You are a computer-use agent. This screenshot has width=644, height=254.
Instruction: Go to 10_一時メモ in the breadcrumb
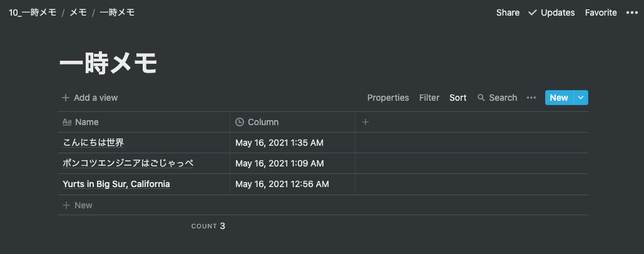click(33, 13)
